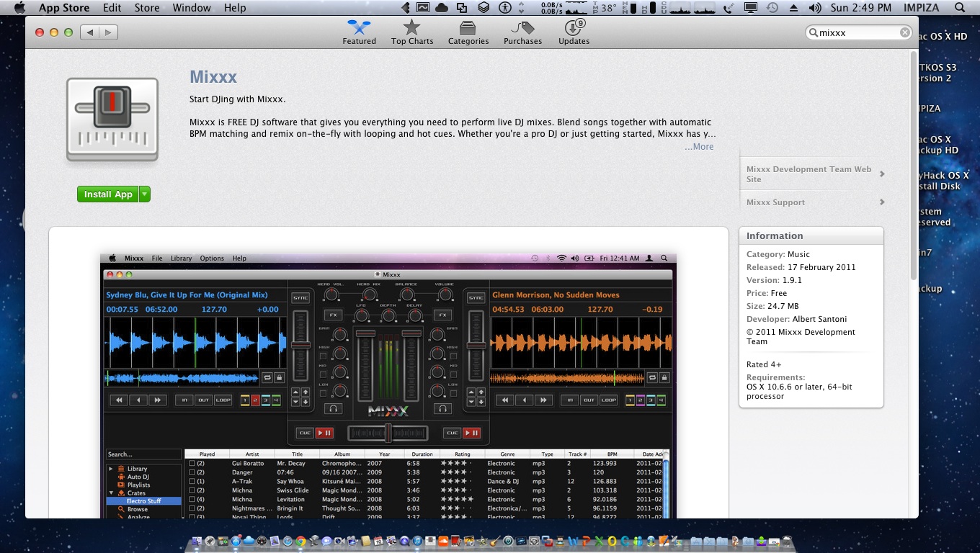Go back with the left arrow button
The image size is (980, 553).
click(x=90, y=32)
